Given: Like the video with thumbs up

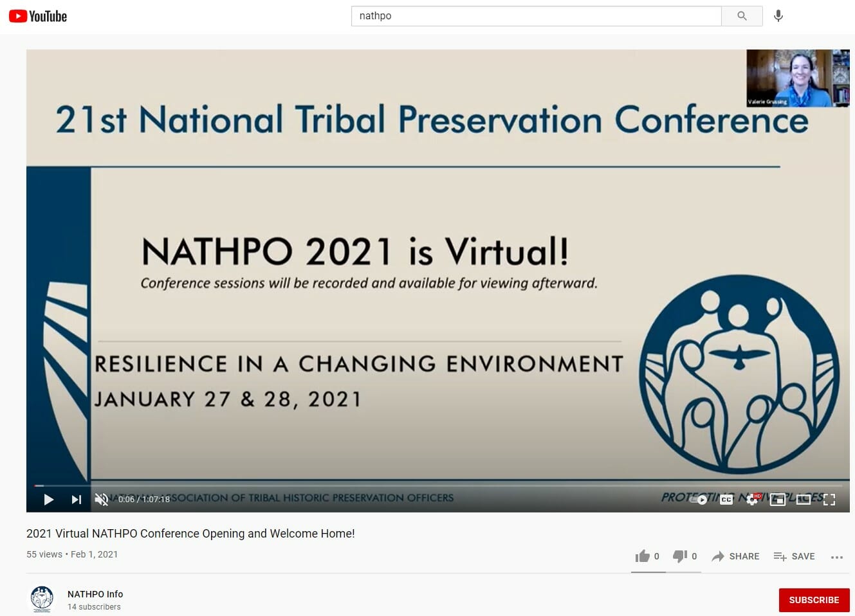Looking at the screenshot, I should (x=647, y=556).
